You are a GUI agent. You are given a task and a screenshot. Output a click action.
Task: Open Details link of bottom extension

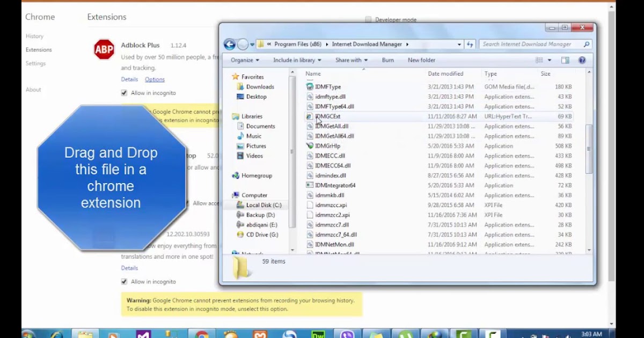(129, 268)
